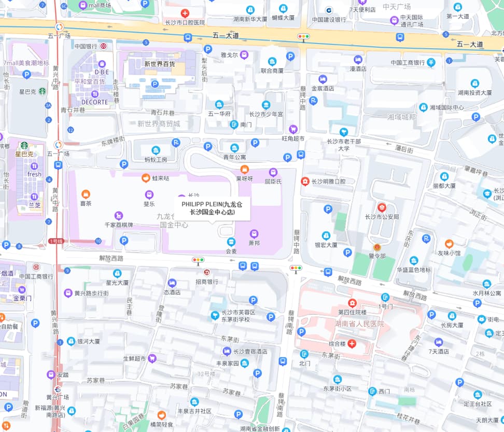The height and width of the screenshot is (432, 504).
Task: Select the 生鲜超市 shopping cart icon
Action: click(x=152, y=358)
